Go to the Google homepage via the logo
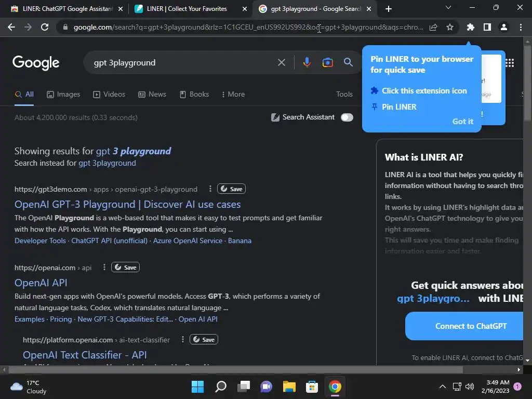The height and width of the screenshot is (399, 532). (36, 63)
